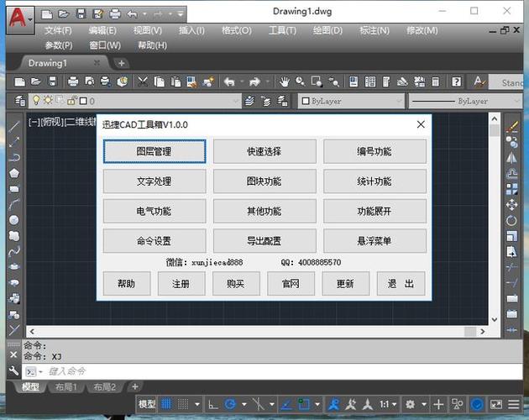Screen dimensions: 529x420
Task: Open command line recent commands arrow
Action: (x=40, y=372)
